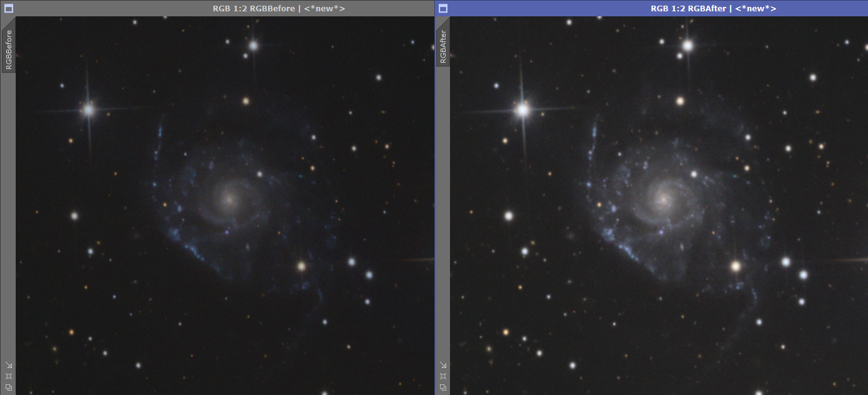Image resolution: width=868 pixels, height=395 pixels.
Task: Click the pan arrow icon in RGBAfter lower-left corner
Action: 443,364
